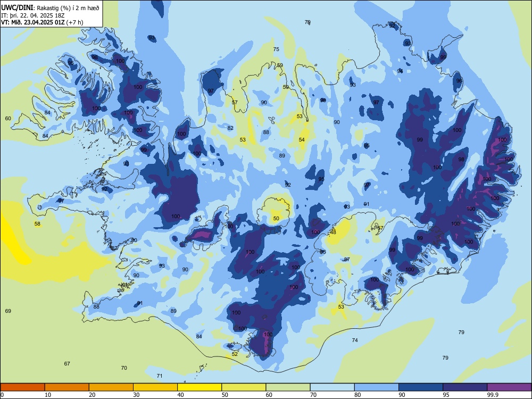
Task: Click the 'UWC/DINI' model name in title box
Action: coord(17,8)
